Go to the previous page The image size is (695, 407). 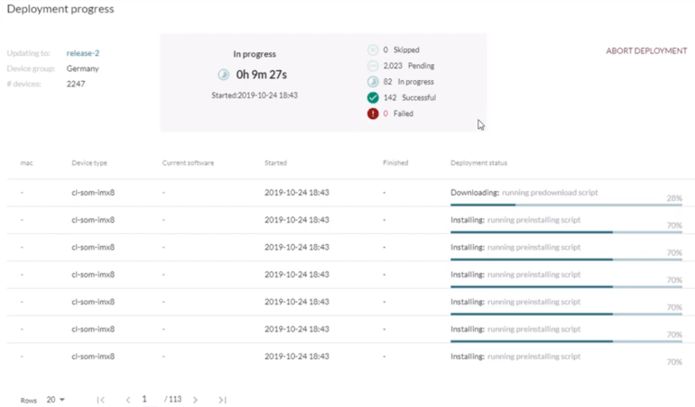[128, 400]
